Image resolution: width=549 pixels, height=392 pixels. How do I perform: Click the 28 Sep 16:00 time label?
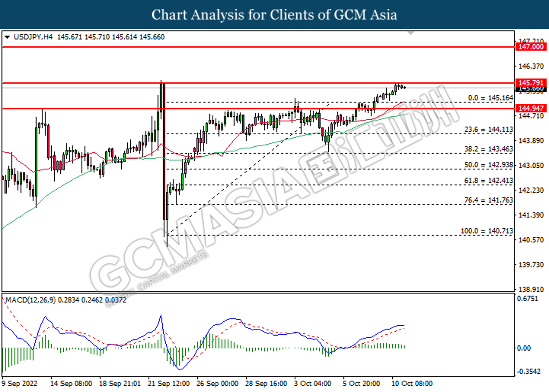[x=266, y=384]
